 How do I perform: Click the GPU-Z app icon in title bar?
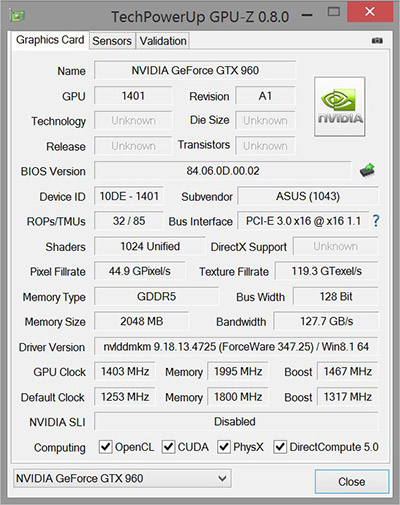[18, 16]
